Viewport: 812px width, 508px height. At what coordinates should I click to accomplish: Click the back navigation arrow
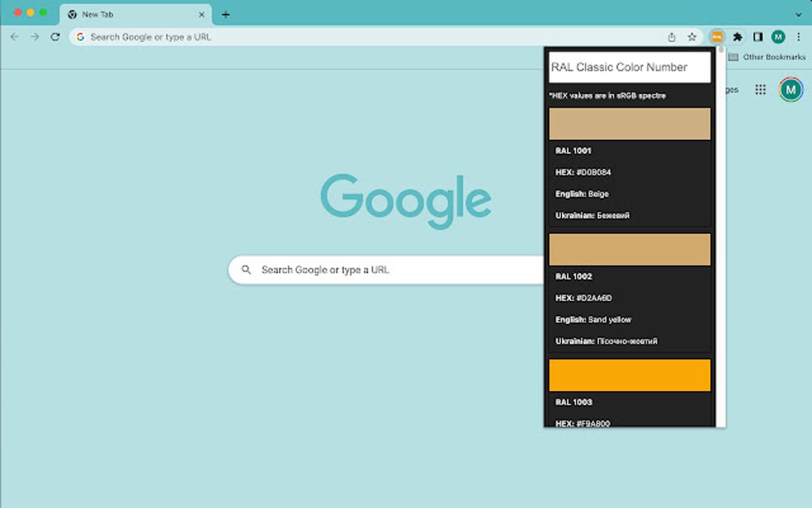[x=14, y=37]
